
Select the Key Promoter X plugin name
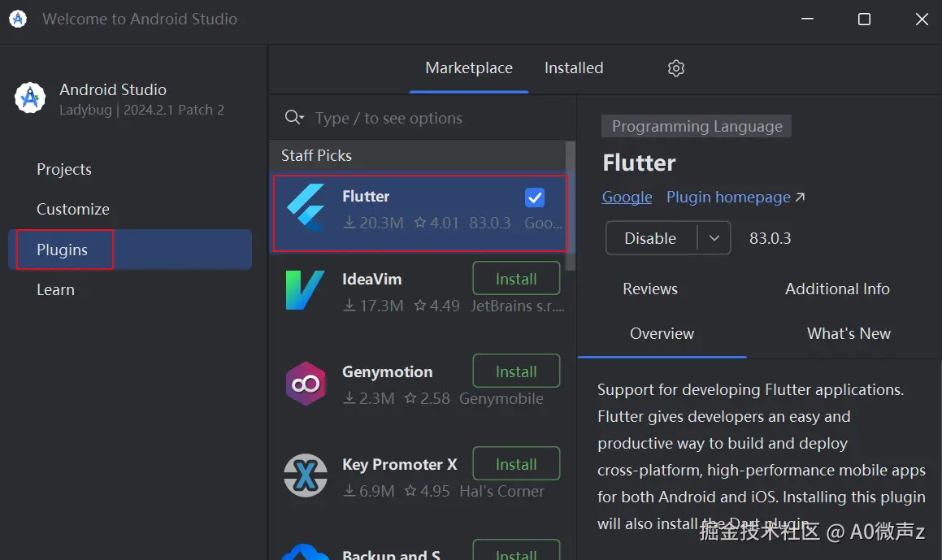400,464
